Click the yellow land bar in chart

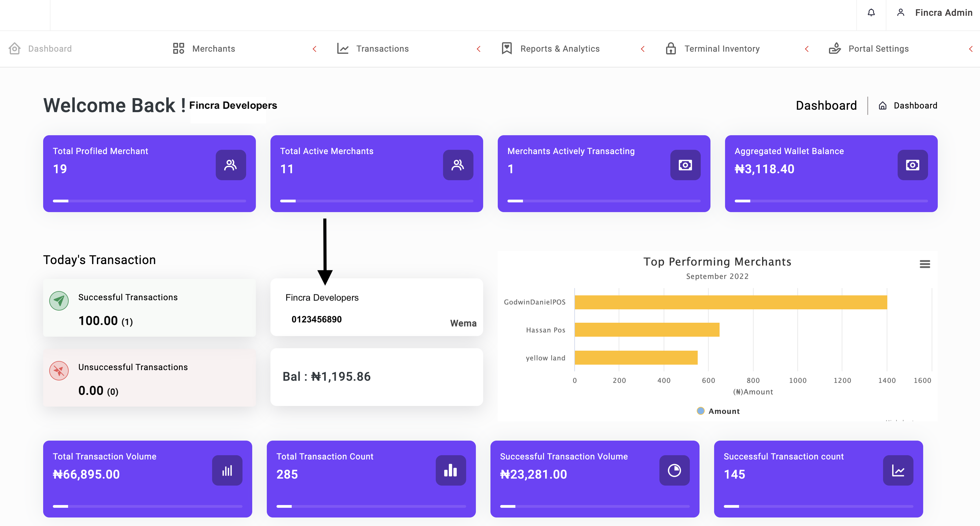click(636, 358)
